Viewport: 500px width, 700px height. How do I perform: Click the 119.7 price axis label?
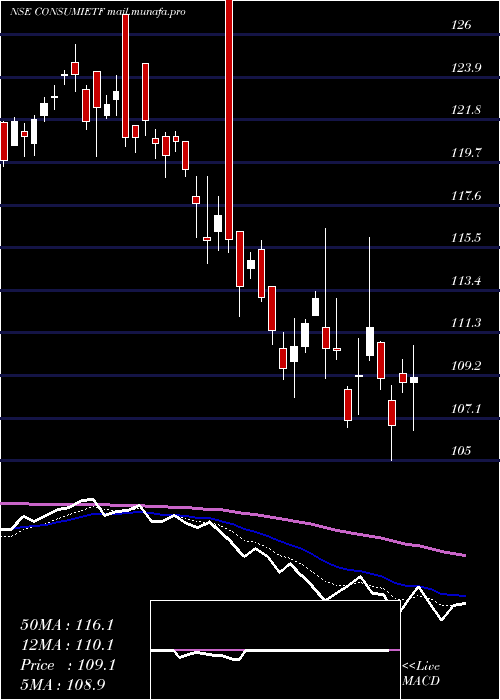click(466, 153)
